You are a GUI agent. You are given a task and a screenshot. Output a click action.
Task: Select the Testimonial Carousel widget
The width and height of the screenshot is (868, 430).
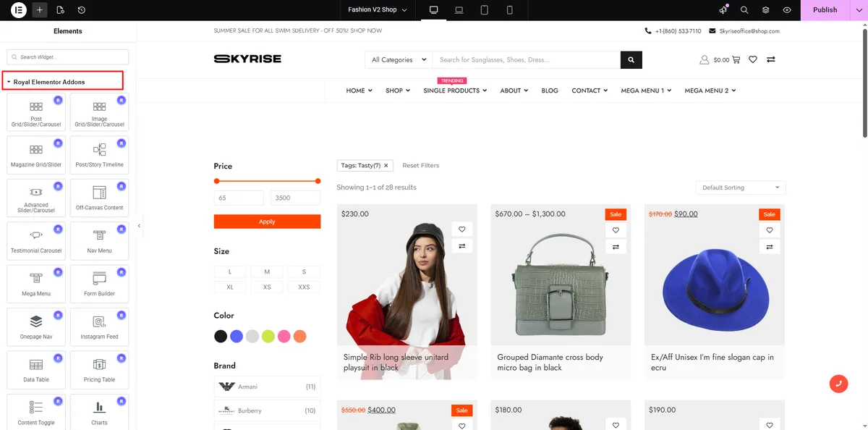pos(36,242)
